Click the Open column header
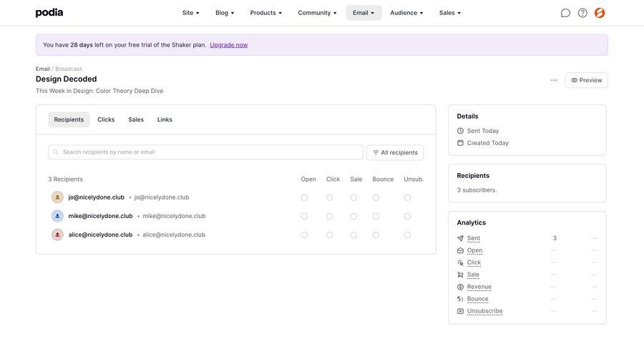644x346 pixels. [x=308, y=179]
